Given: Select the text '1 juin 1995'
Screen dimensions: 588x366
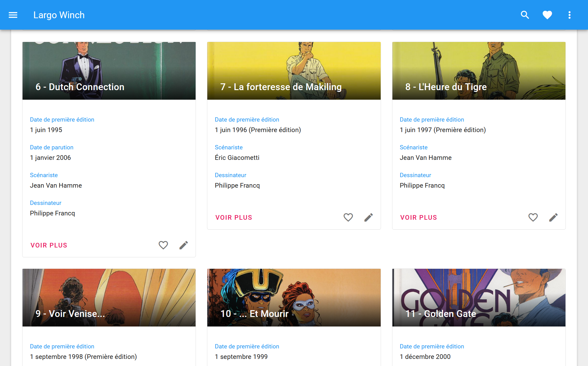Looking at the screenshot, I should coord(46,130).
